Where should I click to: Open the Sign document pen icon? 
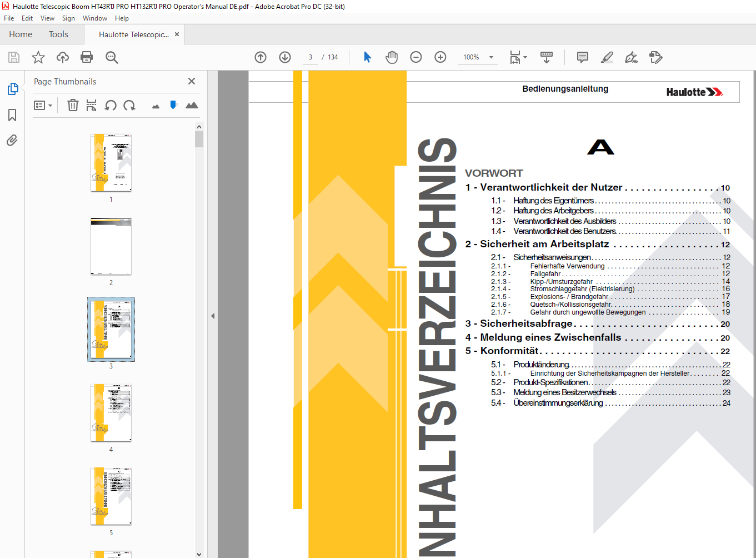(632, 57)
